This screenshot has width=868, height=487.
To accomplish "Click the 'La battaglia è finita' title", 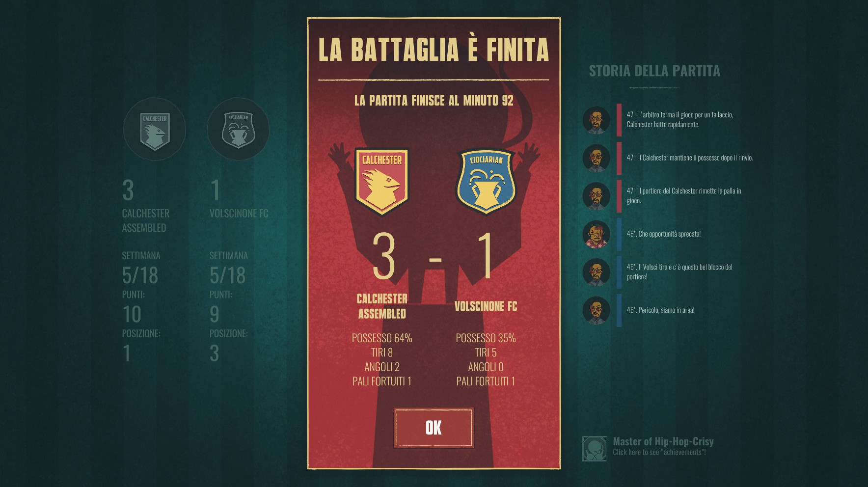I will pos(434,49).
